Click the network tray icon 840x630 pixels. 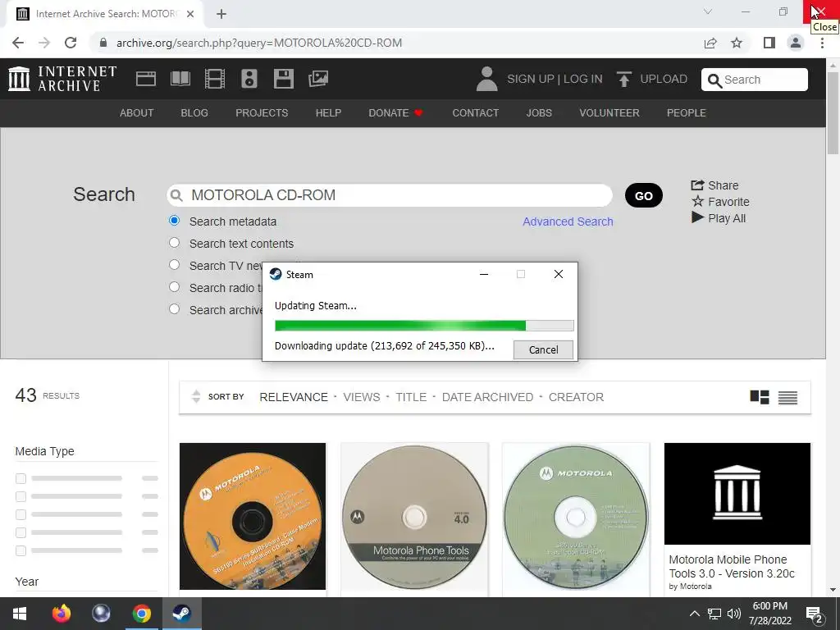714,614
